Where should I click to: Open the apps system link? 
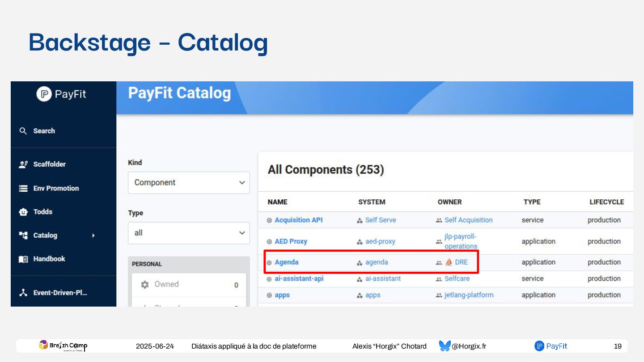[373, 295]
